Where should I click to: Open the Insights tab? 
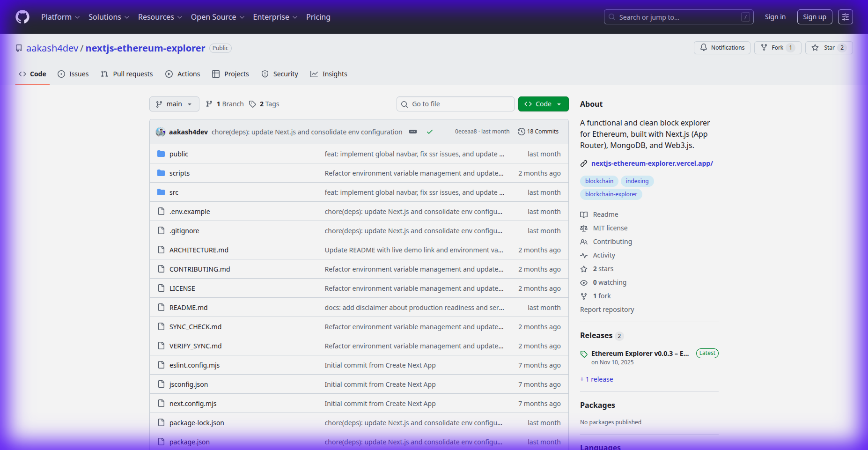pos(329,74)
